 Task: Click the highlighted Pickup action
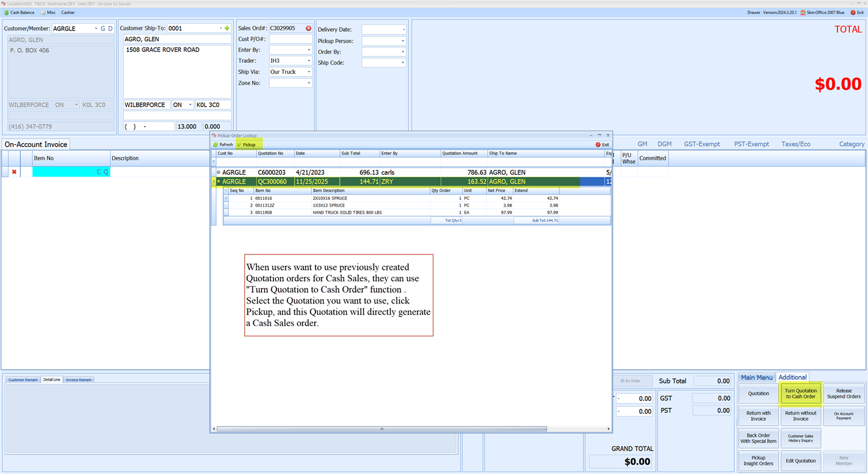pyautogui.click(x=248, y=144)
